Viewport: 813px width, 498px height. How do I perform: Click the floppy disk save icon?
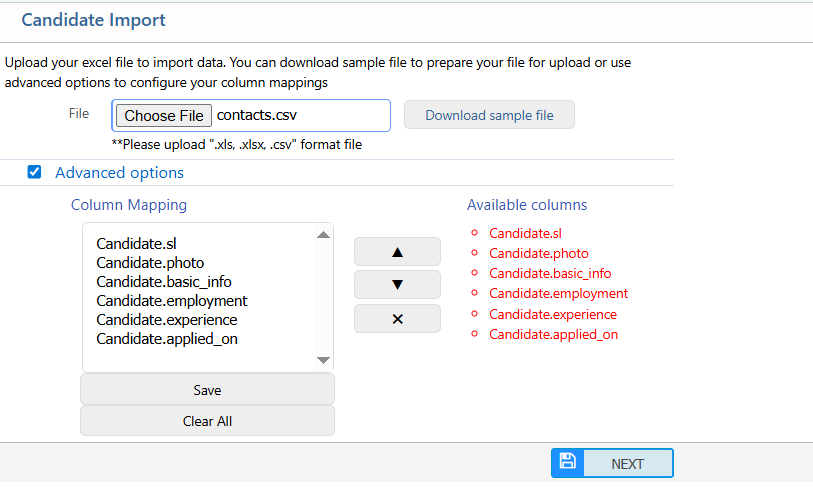568,462
